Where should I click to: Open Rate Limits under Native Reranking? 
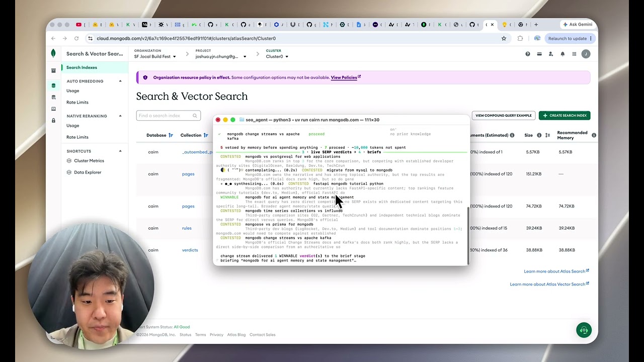[77, 137]
